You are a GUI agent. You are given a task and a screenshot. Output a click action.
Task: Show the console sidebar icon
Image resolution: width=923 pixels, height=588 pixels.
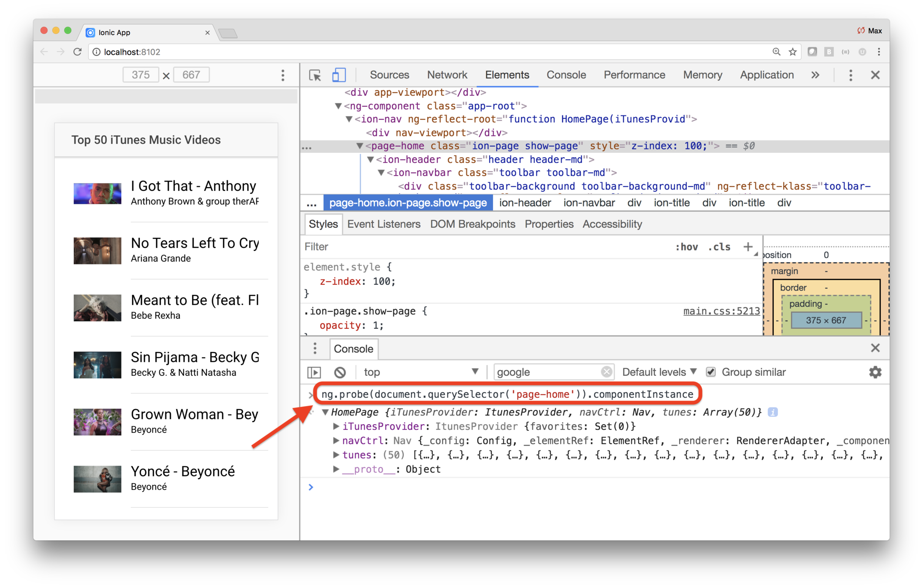pyautogui.click(x=314, y=372)
